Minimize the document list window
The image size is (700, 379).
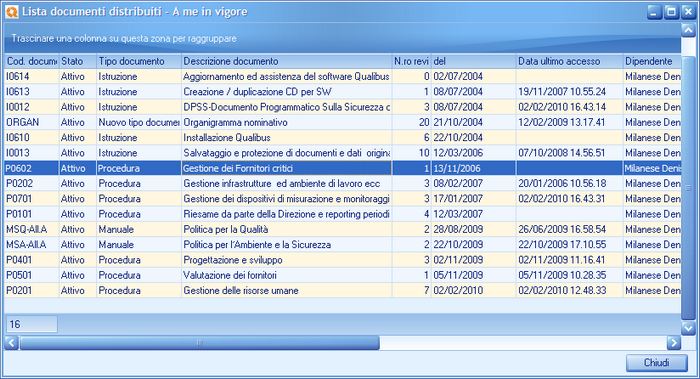pyautogui.click(x=654, y=12)
